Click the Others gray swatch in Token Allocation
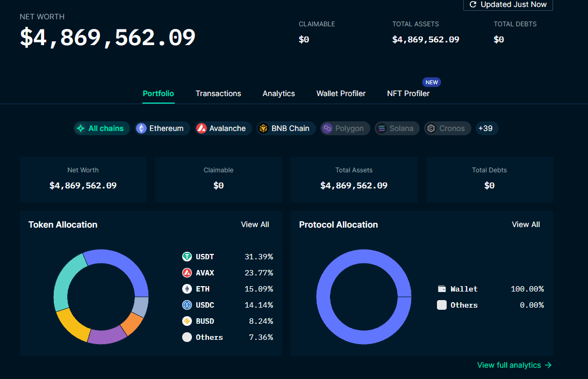The width and height of the screenshot is (588, 379). click(x=187, y=337)
